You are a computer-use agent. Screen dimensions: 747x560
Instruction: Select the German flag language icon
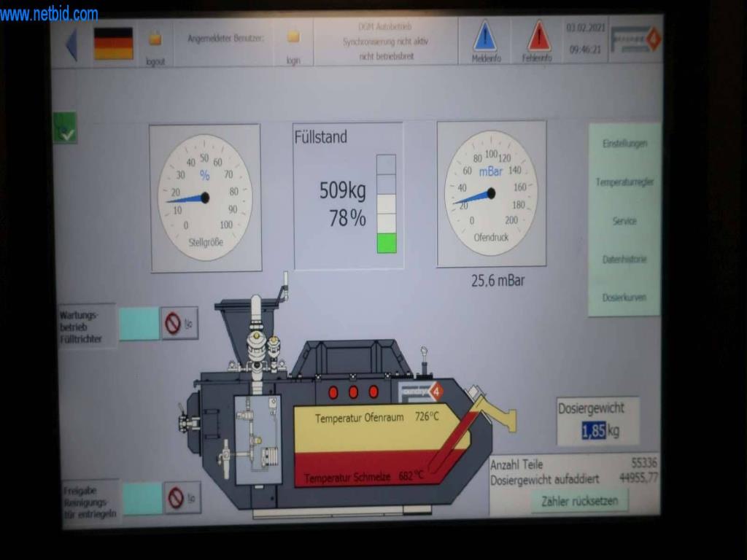(x=114, y=44)
